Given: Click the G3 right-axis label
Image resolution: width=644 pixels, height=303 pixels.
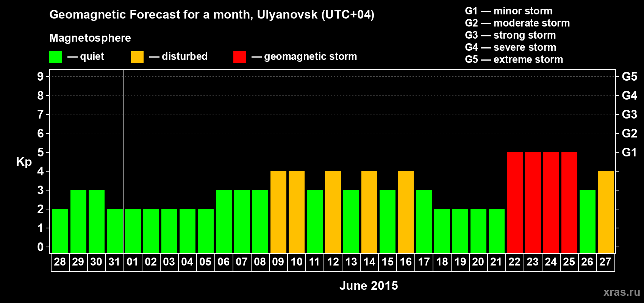Looking at the screenshot, I should [x=630, y=114].
